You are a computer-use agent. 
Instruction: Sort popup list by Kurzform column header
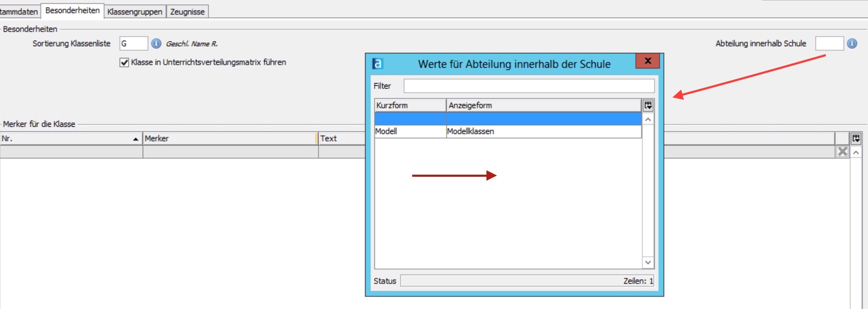coord(410,105)
